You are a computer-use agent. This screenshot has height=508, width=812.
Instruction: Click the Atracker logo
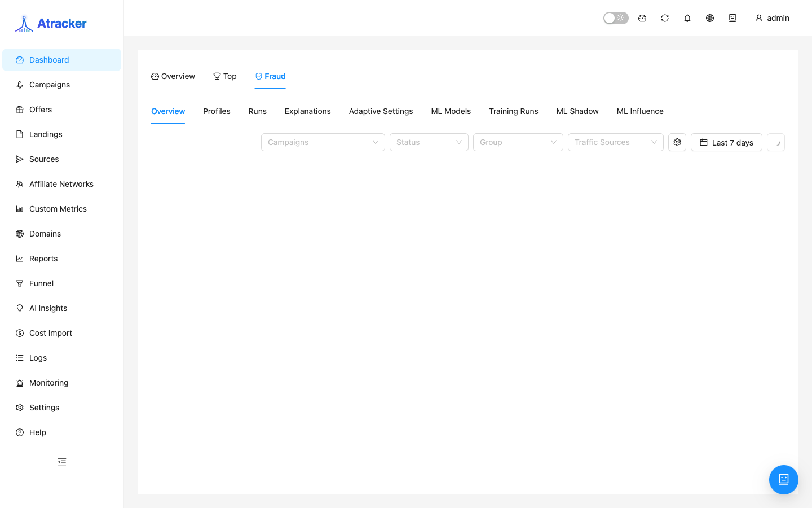point(51,23)
